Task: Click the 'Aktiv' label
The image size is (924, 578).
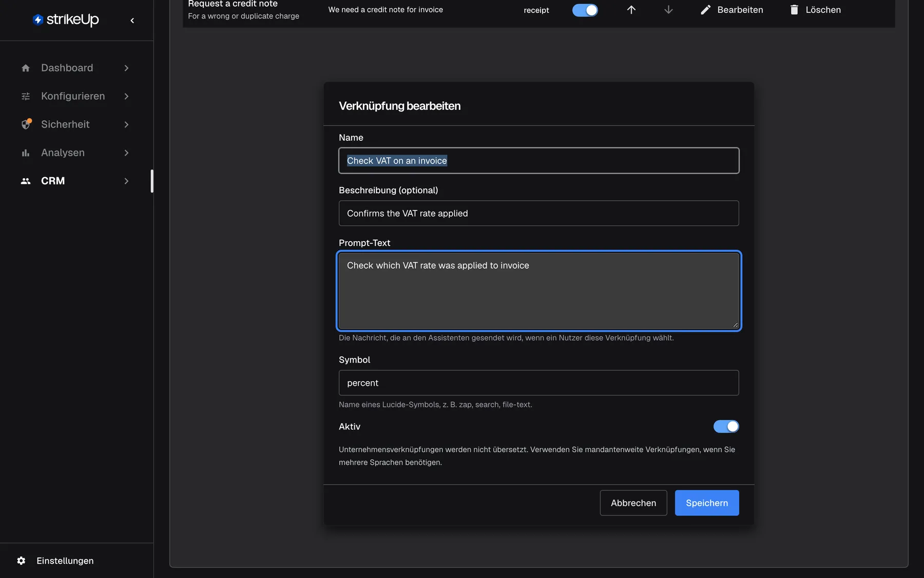Action: click(x=350, y=426)
